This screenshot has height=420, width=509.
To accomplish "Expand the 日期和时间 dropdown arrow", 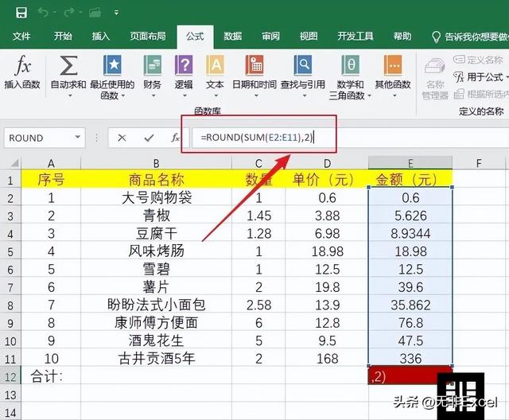I will 256,95.
